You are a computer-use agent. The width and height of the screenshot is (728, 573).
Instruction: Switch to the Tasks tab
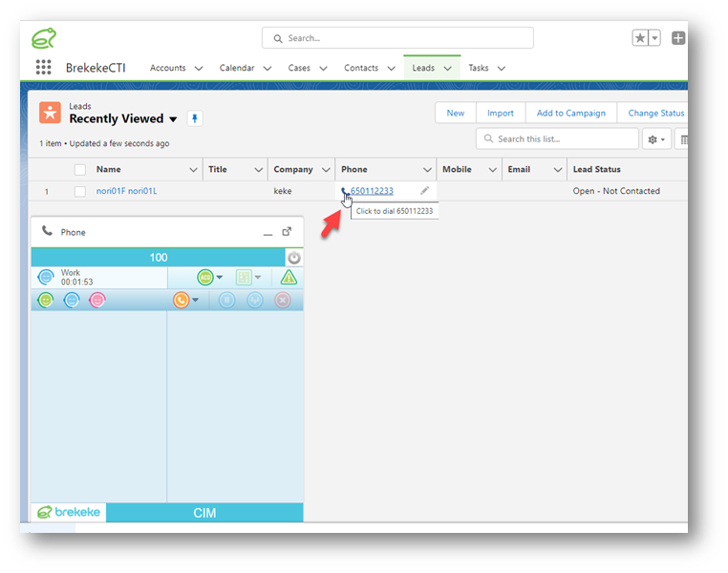point(479,68)
